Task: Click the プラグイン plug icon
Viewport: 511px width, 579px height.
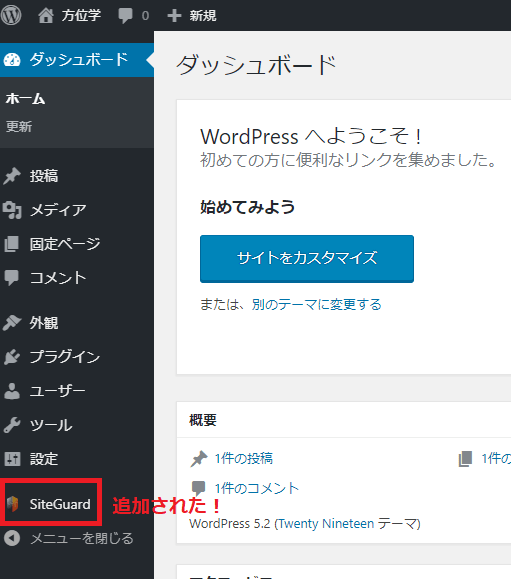Action: pos(12,357)
